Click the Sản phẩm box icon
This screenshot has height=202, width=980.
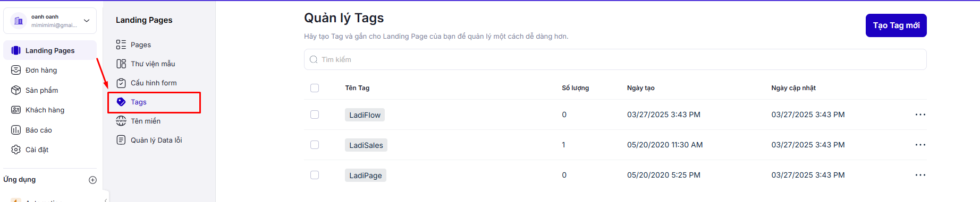pos(16,90)
